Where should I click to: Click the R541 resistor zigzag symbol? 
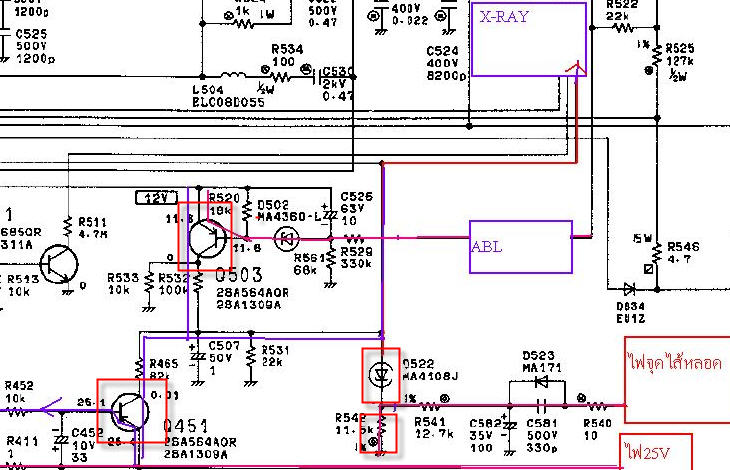tap(431, 407)
